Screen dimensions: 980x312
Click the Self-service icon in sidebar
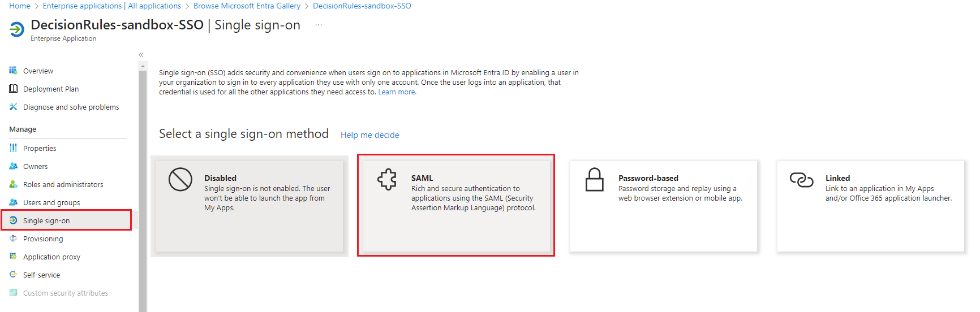13,275
